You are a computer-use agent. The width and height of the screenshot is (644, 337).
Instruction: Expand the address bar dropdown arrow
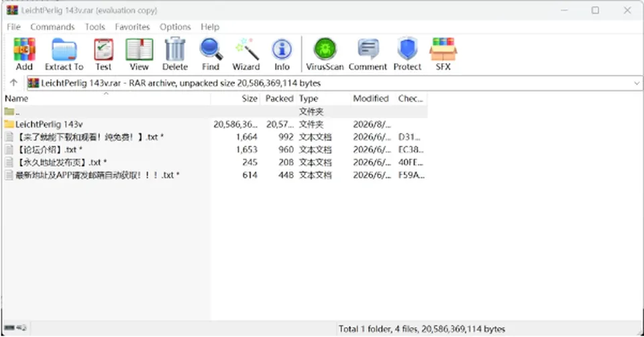point(637,83)
